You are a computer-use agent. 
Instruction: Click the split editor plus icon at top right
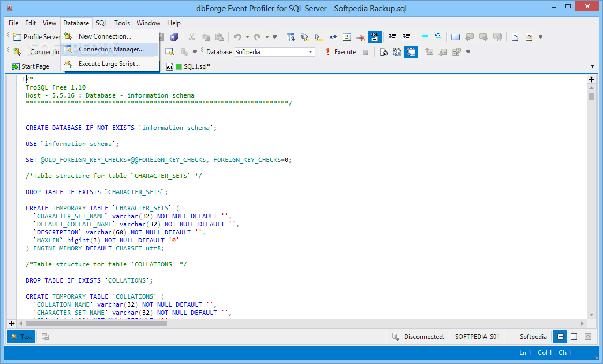(591, 79)
